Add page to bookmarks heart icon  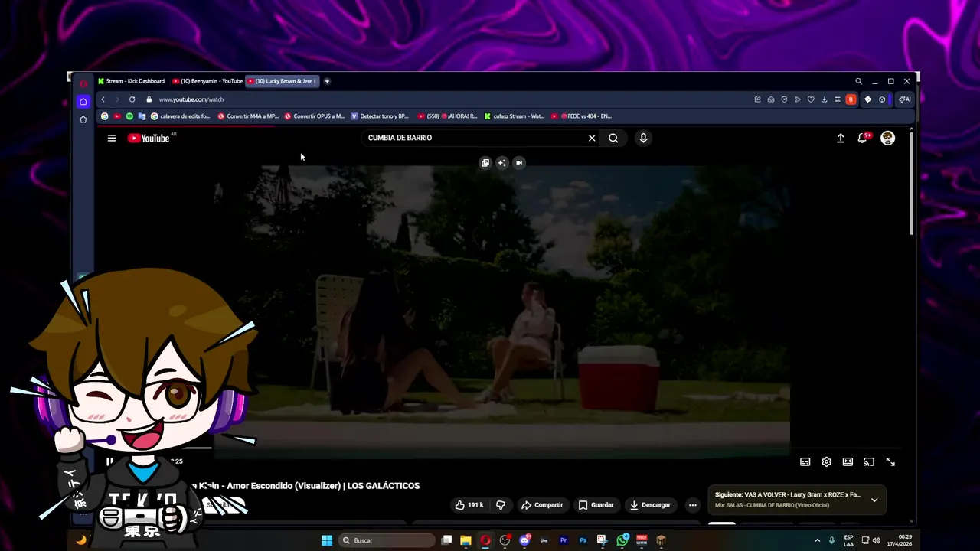coord(811,99)
